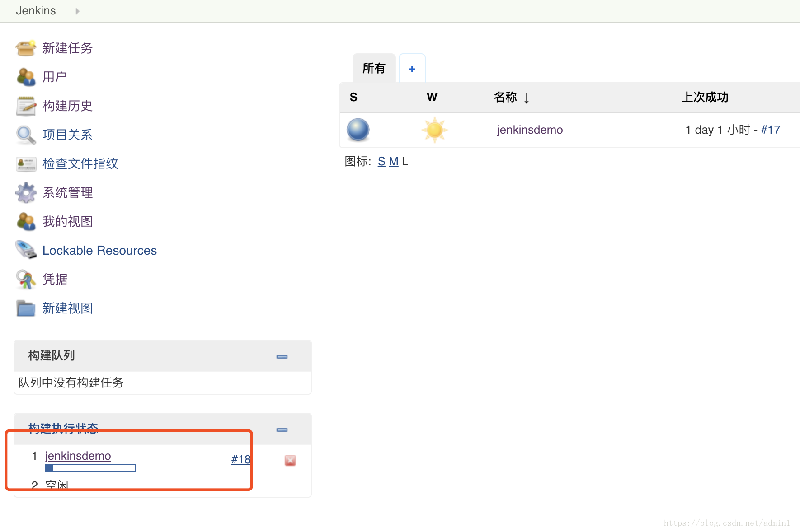Image resolution: width=800 pixels, height=532 pixels.
Task: Click the Lockable Resources USB drive icon
Action: click(26, 250)
